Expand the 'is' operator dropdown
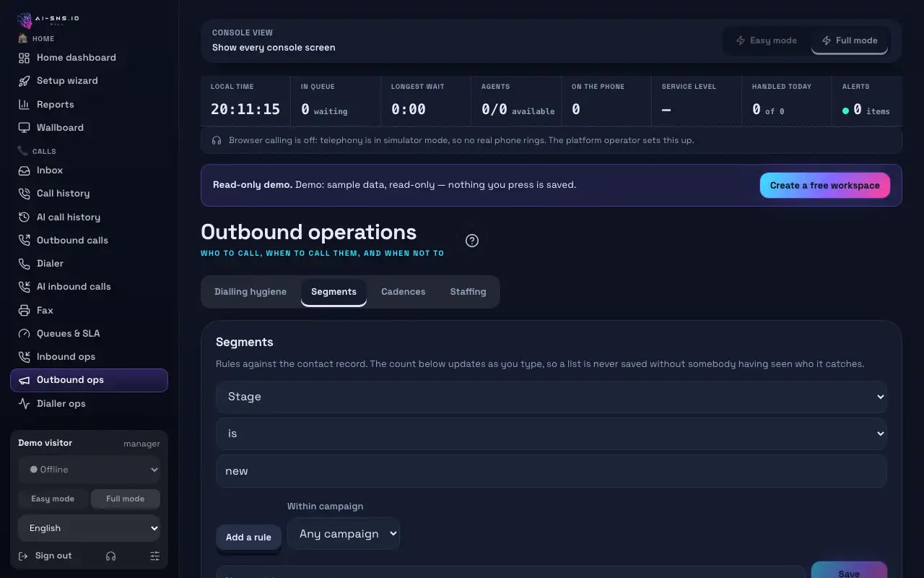Screen dimensions: 924x578 (x=552, y=433)
